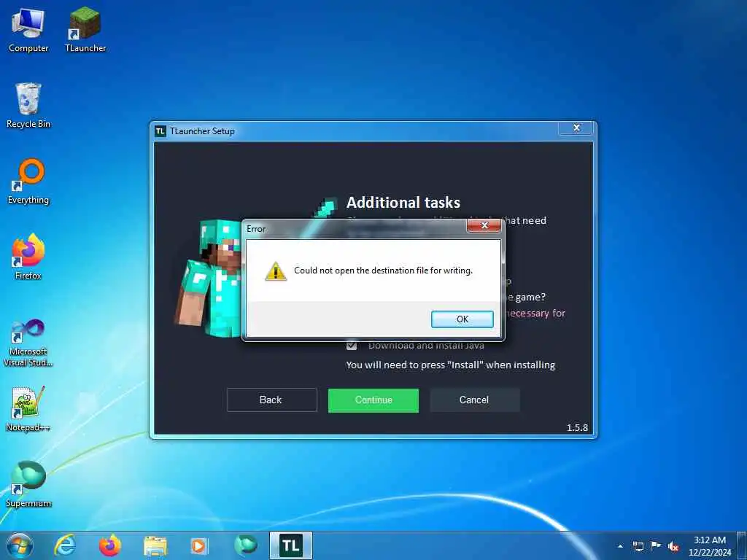Open the clock showing 3:12 AM
Screen dimensions: 747x560
click(709, 546)
